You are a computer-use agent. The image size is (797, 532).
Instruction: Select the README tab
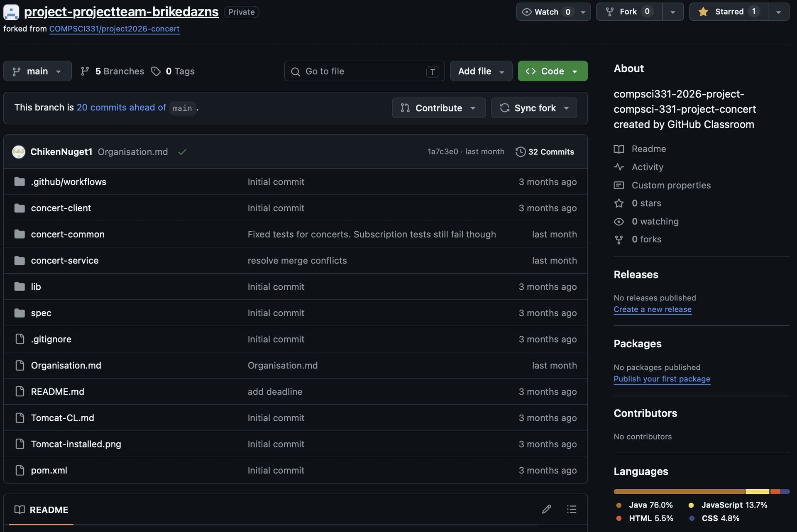click(41, 510)
